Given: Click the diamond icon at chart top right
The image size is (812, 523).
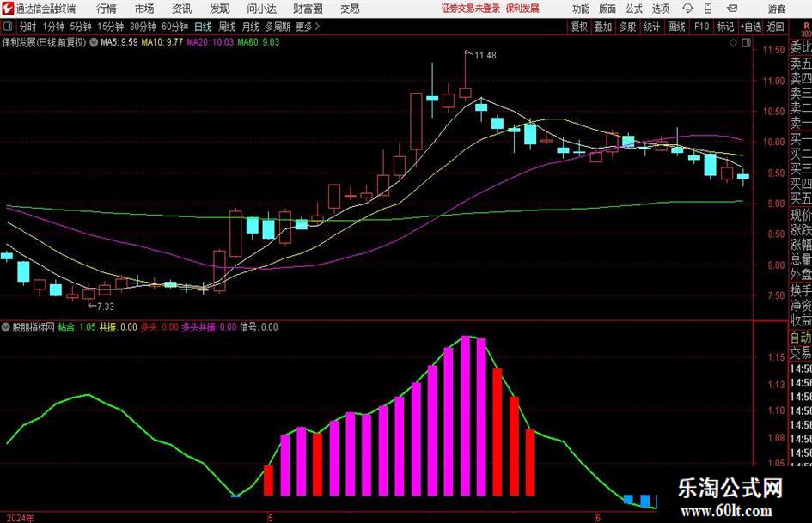Looking at the screenshot, I should click(x=733, y=43).
